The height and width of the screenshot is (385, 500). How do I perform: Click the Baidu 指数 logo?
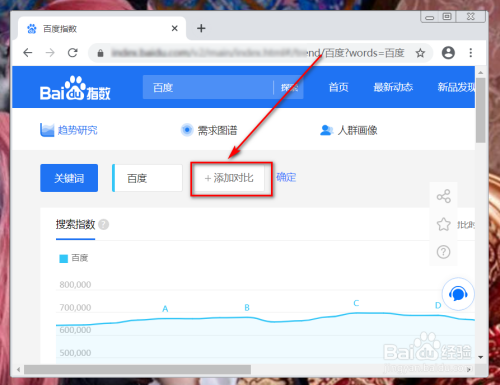[75, 88]
